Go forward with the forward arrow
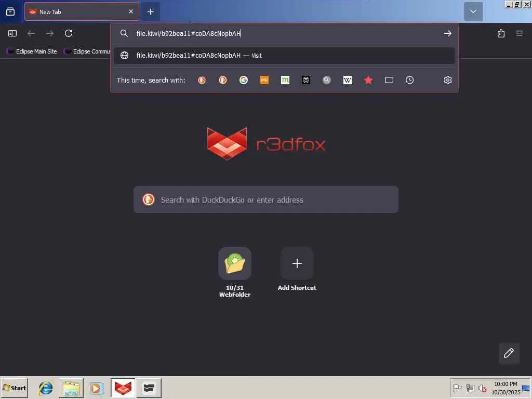This screenshot has height=399, width=532. coord(50,33)
